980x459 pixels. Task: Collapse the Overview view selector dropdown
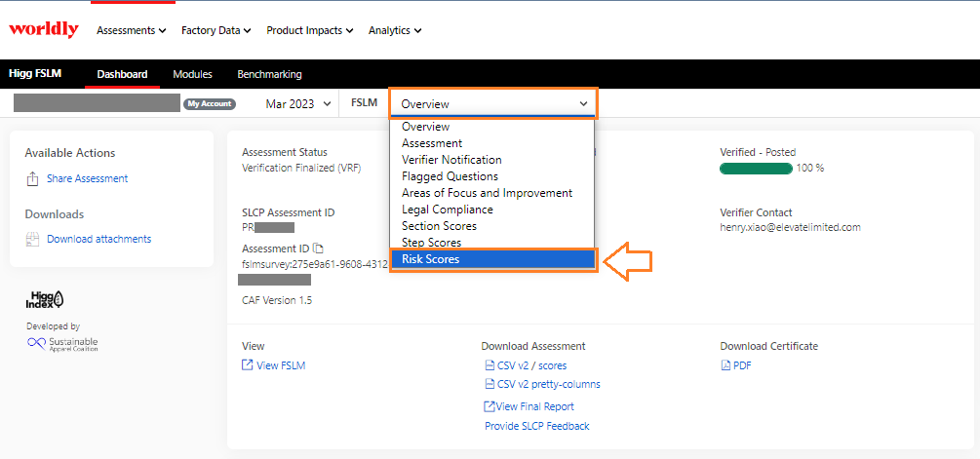[x=493, y=103]
